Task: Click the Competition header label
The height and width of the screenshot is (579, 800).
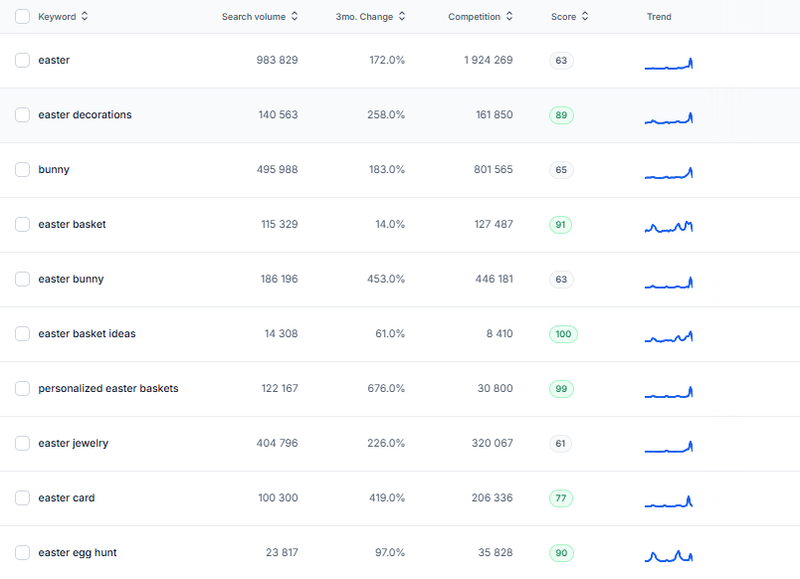Action: 474,17
